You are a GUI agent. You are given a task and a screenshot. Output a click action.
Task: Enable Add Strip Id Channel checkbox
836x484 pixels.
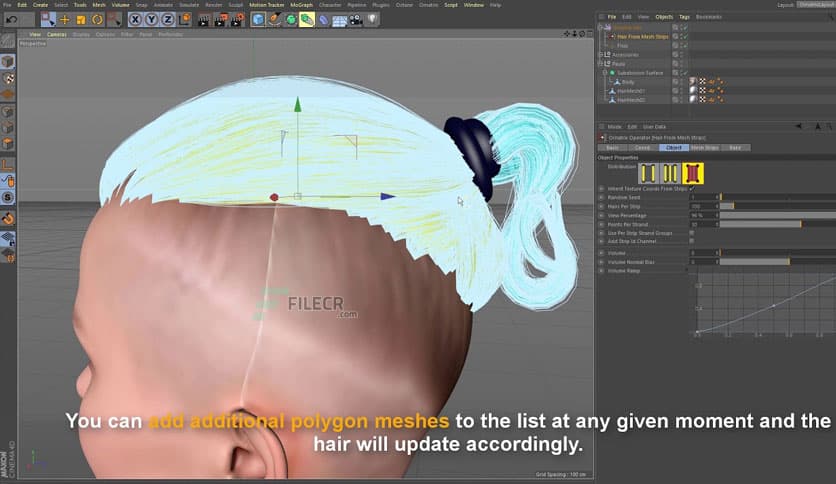(x=692, y=241)
